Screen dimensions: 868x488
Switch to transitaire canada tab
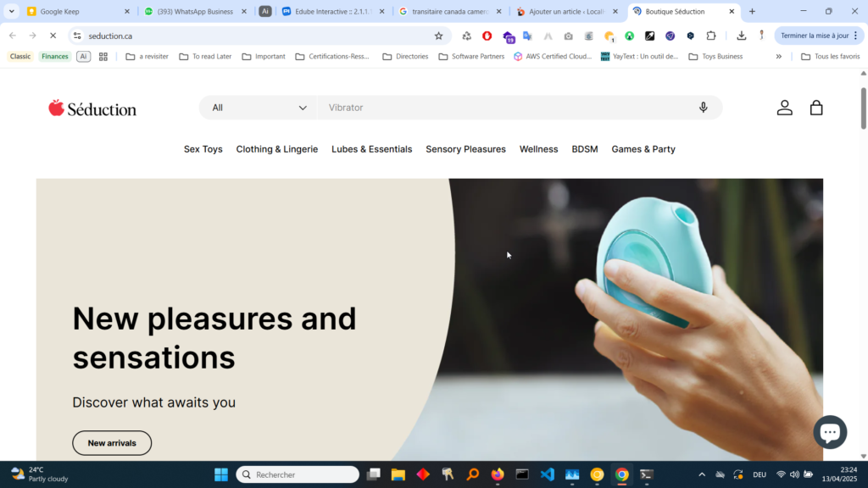pos(449,11)
